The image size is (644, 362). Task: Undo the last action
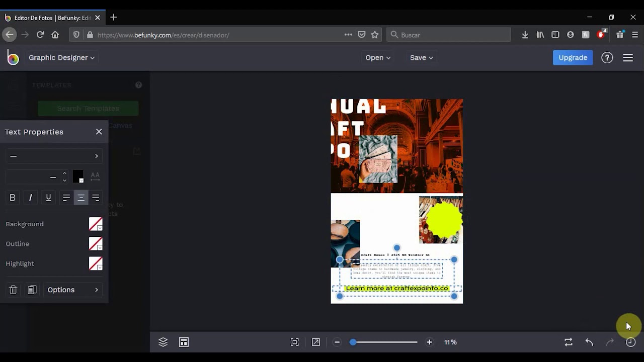589,342
